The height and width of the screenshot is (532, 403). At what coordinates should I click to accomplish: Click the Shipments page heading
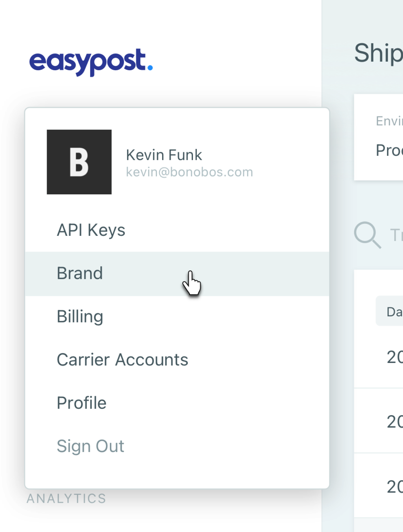pyautogui.click(x=379, y=53)
